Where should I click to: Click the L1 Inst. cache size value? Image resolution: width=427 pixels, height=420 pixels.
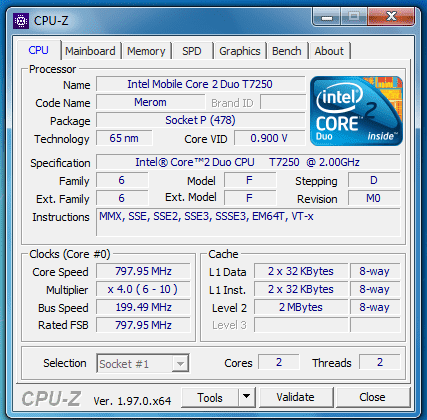point(301,289)
